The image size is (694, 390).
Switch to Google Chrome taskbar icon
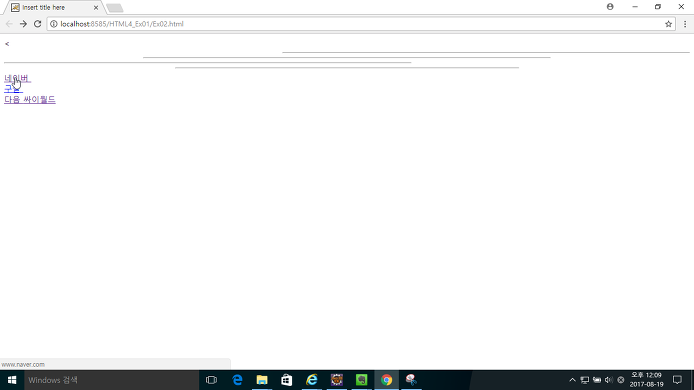point(386,380)
